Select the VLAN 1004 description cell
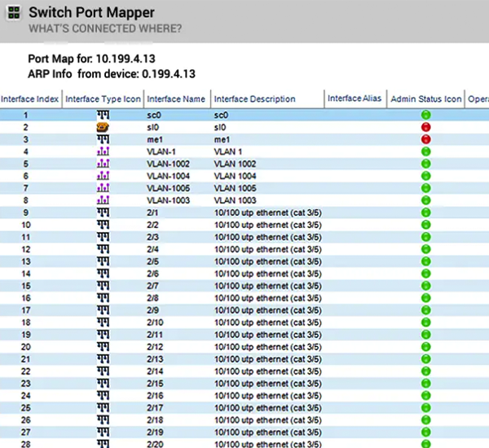The width and height of the screenshot is (489, 448). (x=236, y=176)
